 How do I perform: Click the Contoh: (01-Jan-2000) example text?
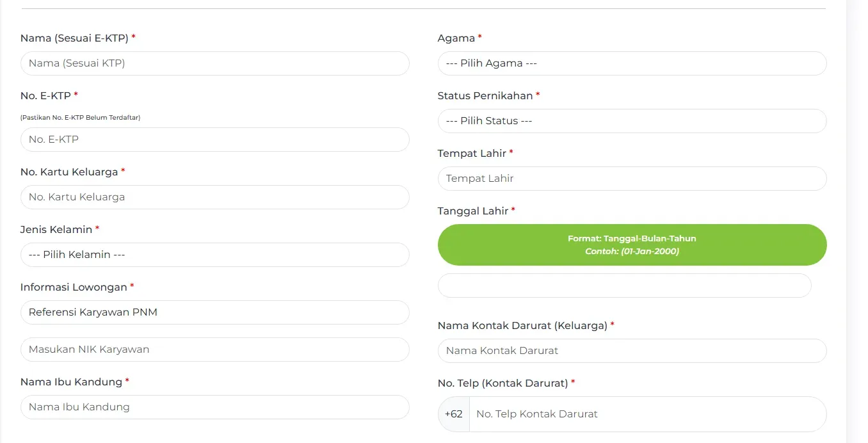coord(632,251)
